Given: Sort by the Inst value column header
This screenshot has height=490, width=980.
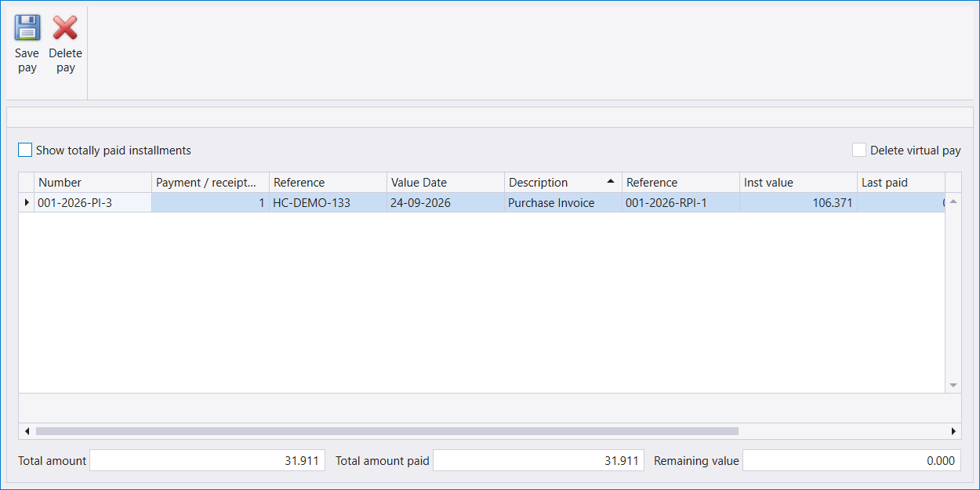Looking at the screenshot, I should click(798, 183).
